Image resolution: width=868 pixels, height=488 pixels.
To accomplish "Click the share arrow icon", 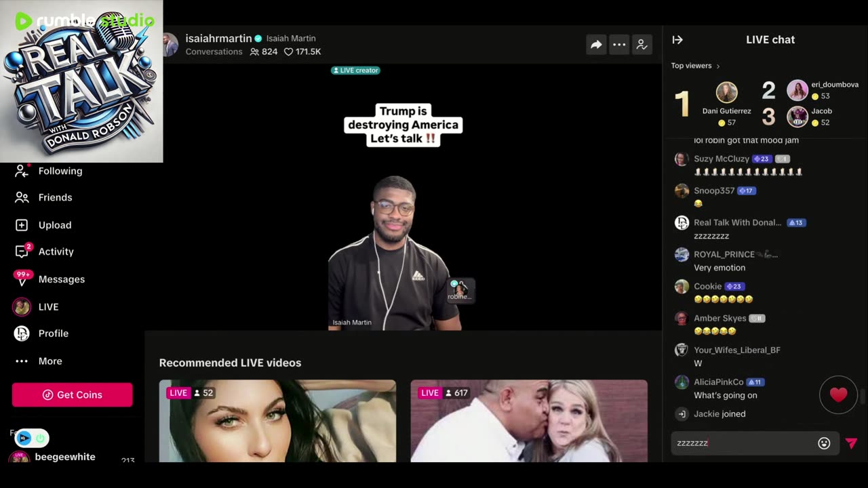I will click(596, 45).
